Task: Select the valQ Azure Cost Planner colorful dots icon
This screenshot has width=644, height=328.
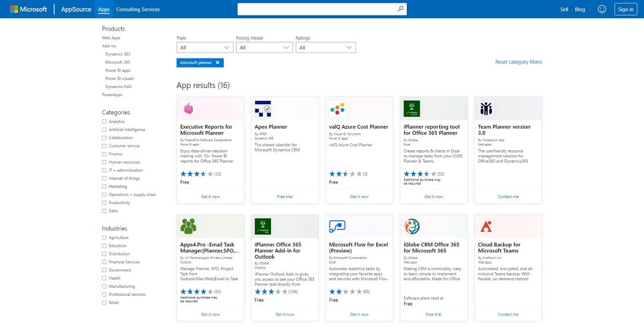Action: (x=338, y=107)
